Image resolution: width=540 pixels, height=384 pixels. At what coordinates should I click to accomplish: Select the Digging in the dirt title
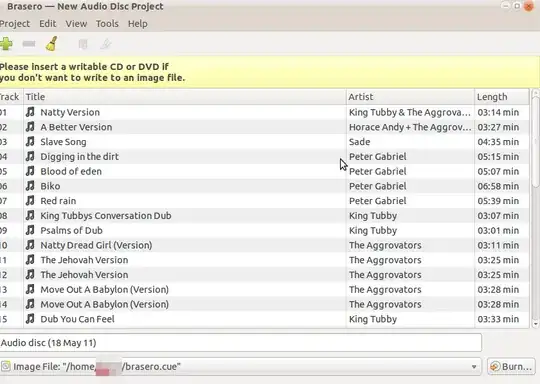pyautogui.click(x=80, y=157)
